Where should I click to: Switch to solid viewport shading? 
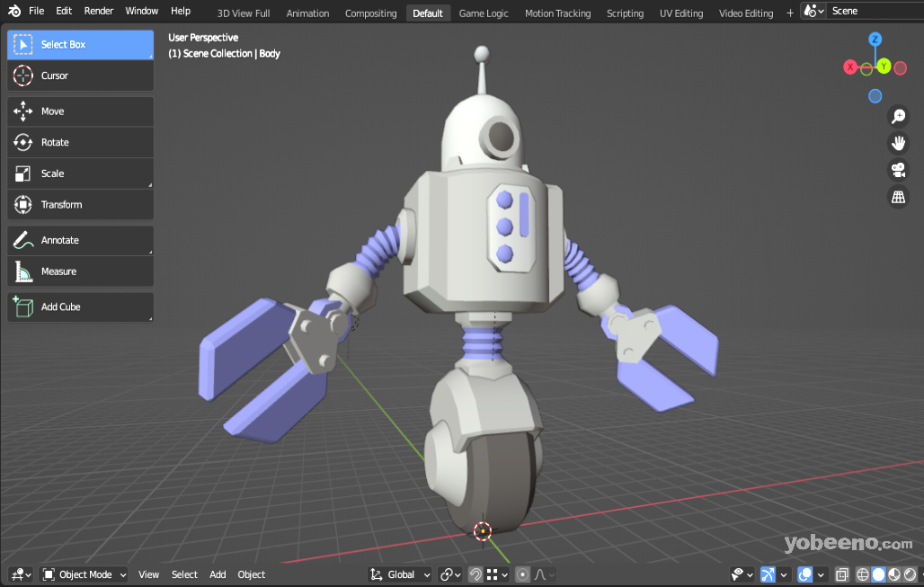tap(879, 574)
